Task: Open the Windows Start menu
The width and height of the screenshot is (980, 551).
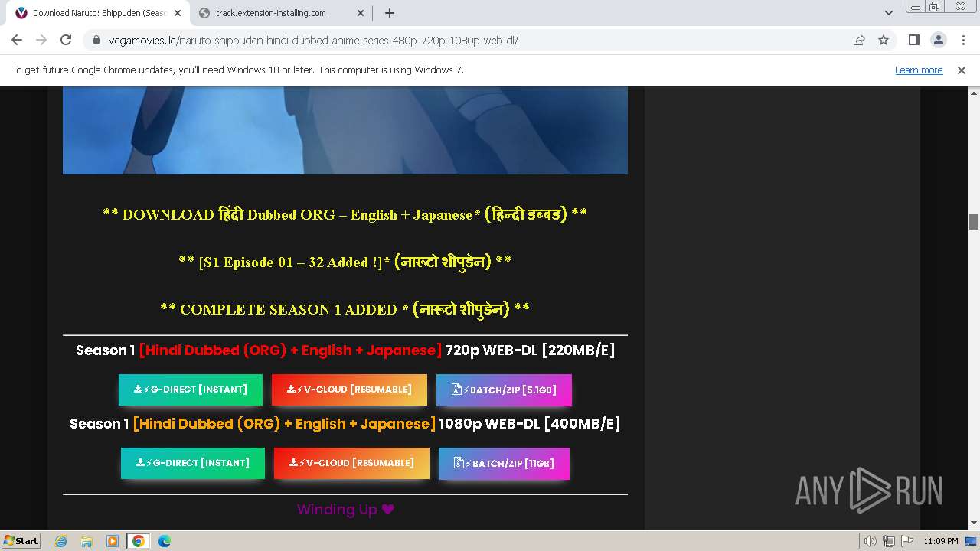Action: point(21,540)
